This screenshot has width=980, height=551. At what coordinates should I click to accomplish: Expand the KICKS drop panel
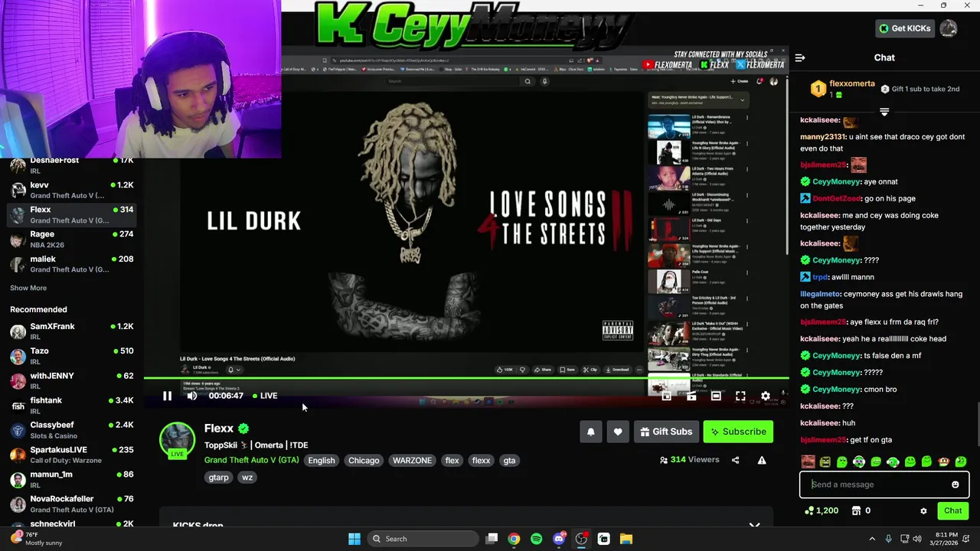point(754,526)
